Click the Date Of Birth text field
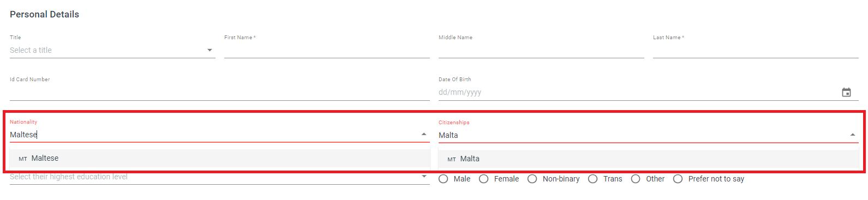Image resolution: width=868 pixels, height=200 pixels. click(x=638, y=93)
